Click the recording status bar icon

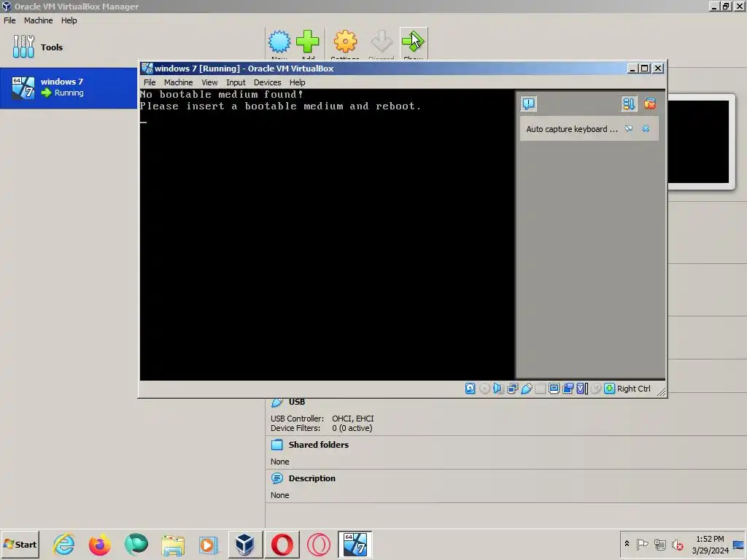pos(568,389)
